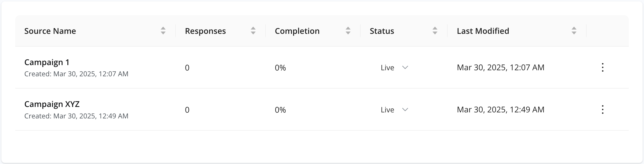Open the three-dot menu for Campaign 1
Screen dimensions: 644x164
coord(603,67)
